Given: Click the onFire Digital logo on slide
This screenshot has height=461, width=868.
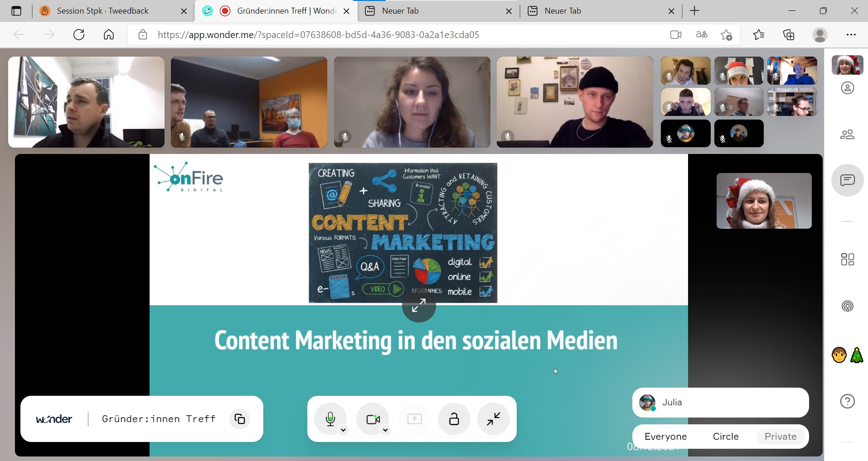Looking at the screenshot, I should click(x=189, y=177).
